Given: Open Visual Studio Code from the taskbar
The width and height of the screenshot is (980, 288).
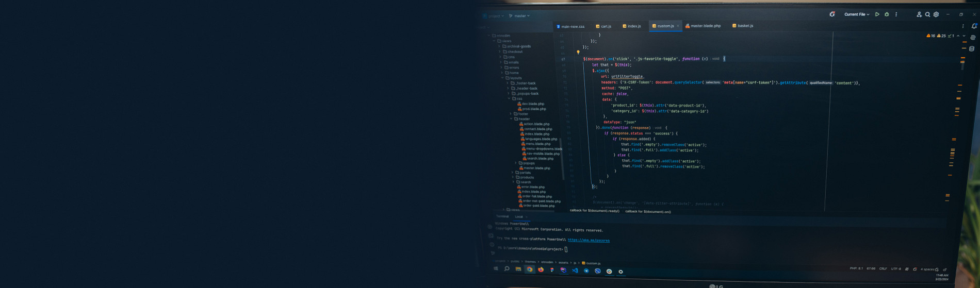Looking at the screenshot, I should (x=575, y=270).
